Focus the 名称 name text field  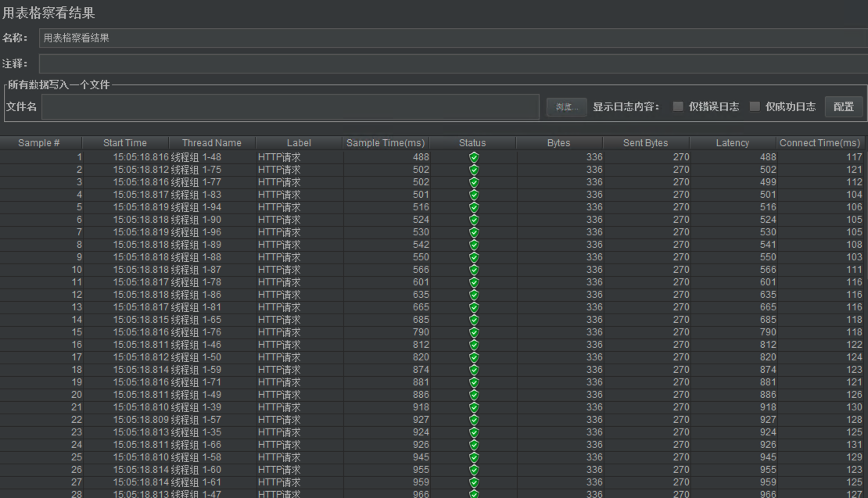point(452,38)
